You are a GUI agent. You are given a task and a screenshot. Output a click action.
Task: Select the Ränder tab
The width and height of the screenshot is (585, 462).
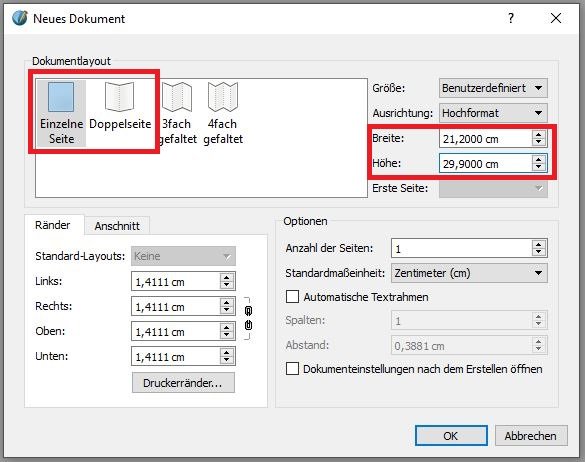(53, 225)
